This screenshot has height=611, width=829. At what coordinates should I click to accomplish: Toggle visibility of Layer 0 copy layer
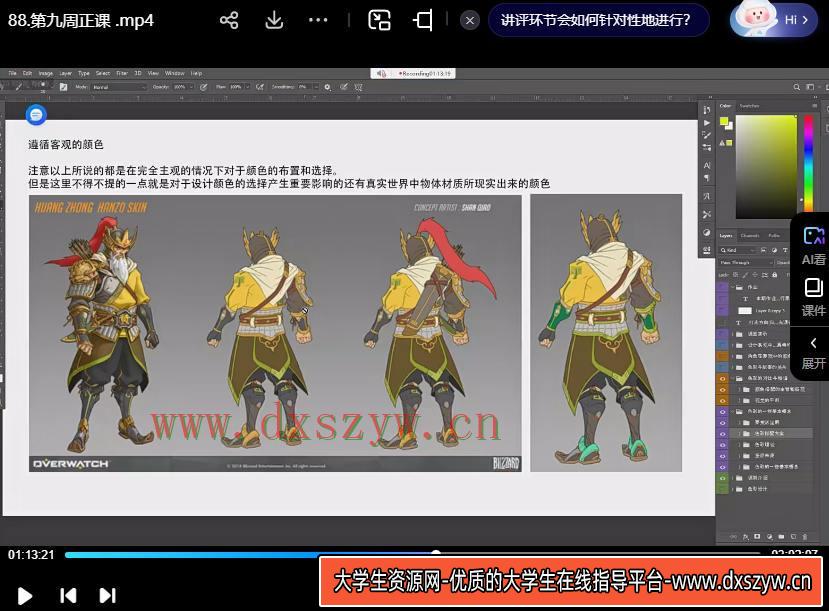pos(722,311)
